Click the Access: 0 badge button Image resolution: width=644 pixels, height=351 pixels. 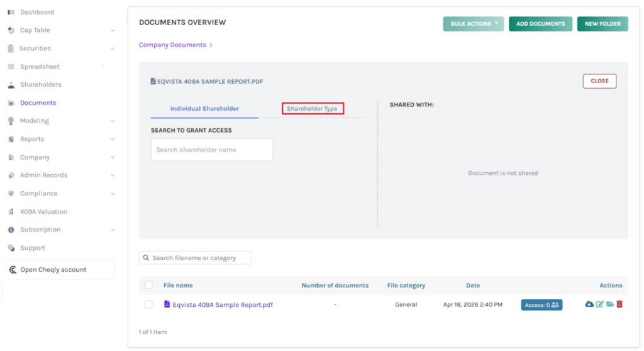pos(541,305)
